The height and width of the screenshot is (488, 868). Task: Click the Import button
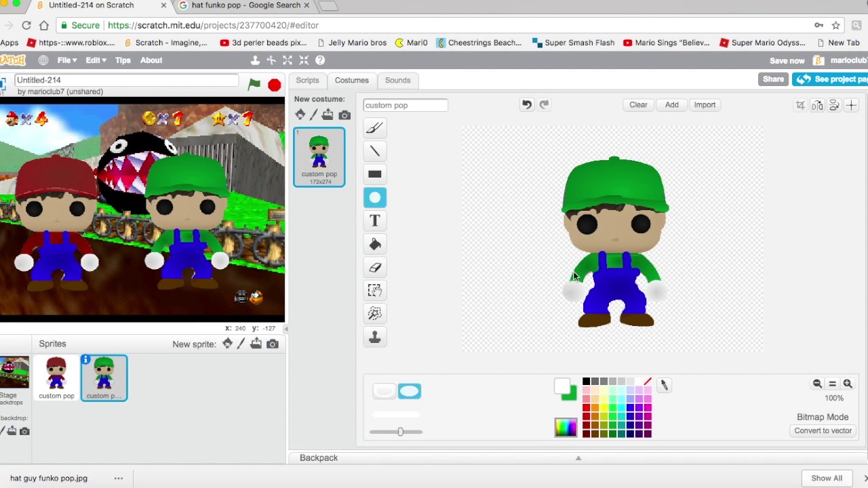tap(705, 105)
